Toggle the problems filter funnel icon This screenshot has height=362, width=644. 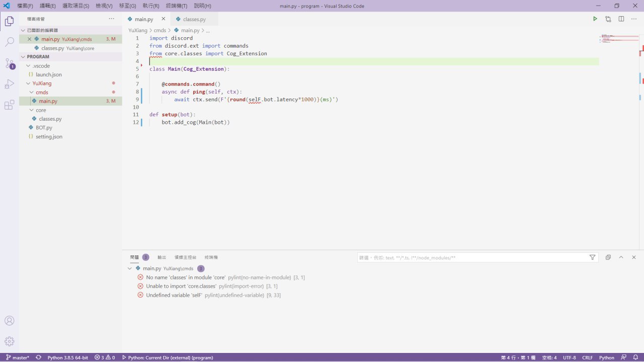coord(592,257)
